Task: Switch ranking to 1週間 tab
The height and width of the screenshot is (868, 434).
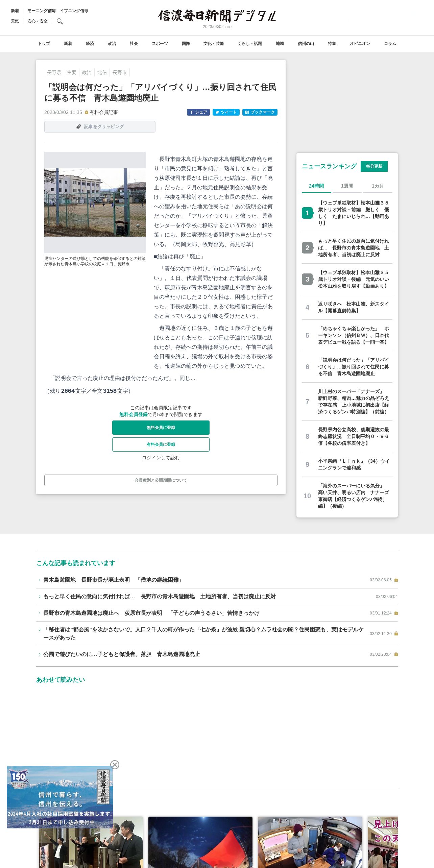Action: pos(347,186)
